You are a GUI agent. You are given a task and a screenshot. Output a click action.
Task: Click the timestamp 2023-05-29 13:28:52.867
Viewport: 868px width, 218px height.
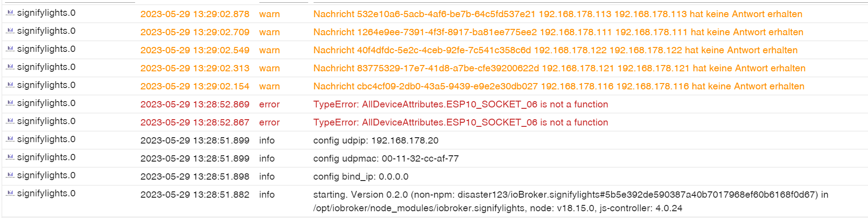(x=195, y=122)
